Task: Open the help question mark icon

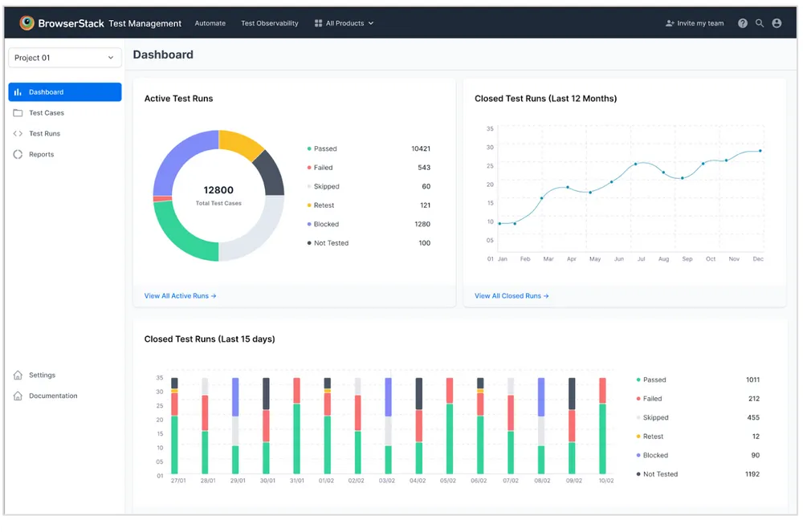Action: click(x=741, y=23)
